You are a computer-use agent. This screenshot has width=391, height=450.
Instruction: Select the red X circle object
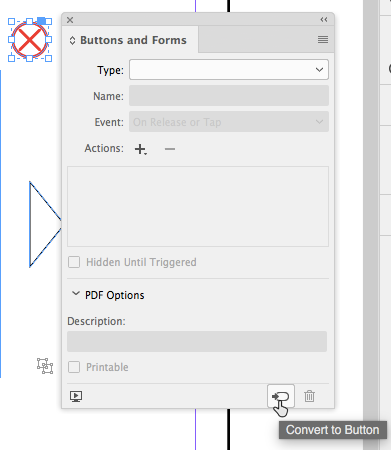[x=30, y=40]
